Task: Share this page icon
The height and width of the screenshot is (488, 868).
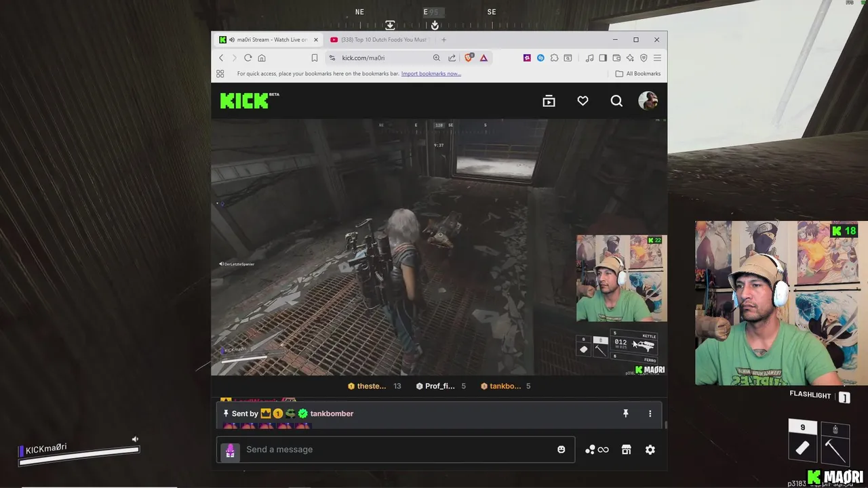Action: click(x=452, y=58)
